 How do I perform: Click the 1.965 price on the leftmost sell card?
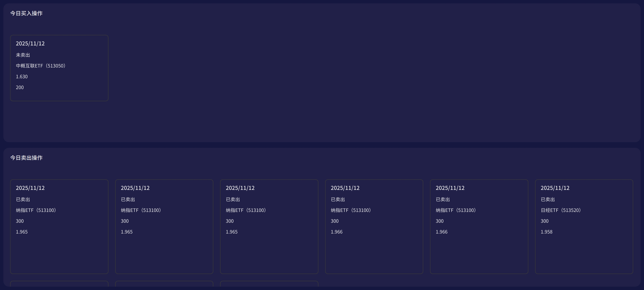[22, 232]
